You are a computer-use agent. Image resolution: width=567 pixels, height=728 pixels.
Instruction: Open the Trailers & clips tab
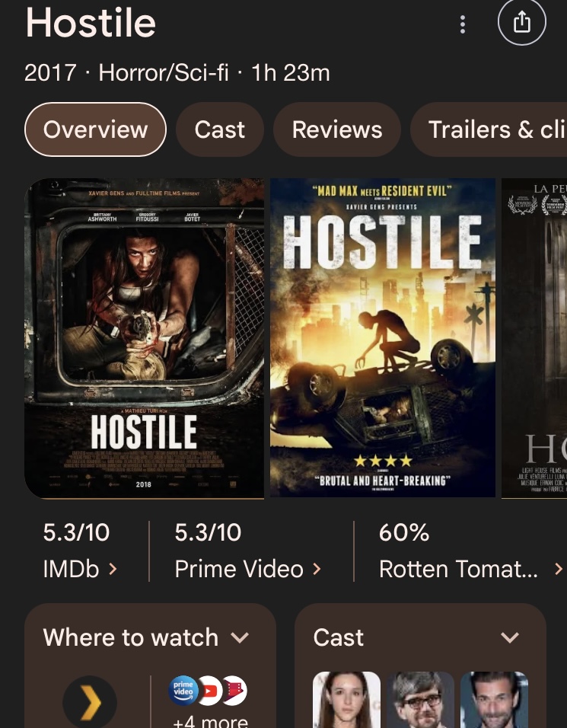point(489,129)
